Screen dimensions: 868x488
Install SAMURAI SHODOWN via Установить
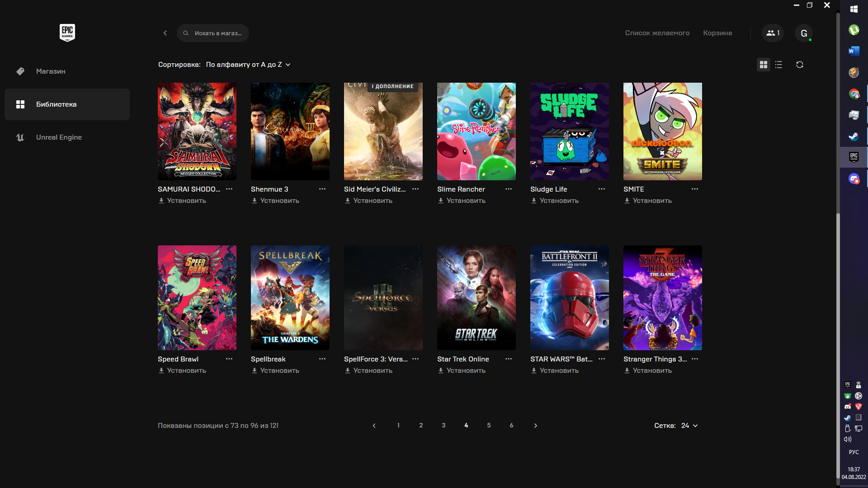point(182,201)
